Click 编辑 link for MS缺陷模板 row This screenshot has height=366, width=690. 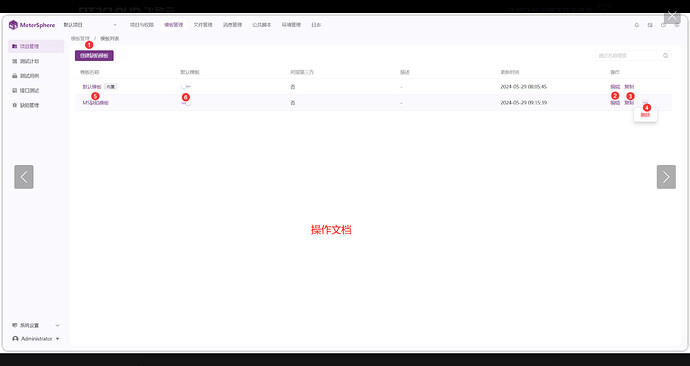point(615,102)
